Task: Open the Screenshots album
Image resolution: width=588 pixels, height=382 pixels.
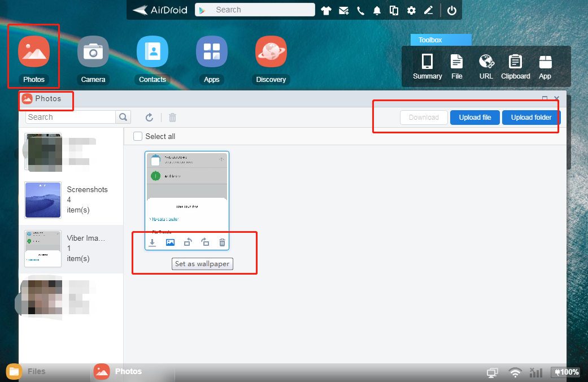Action: (x=71, y=199)
